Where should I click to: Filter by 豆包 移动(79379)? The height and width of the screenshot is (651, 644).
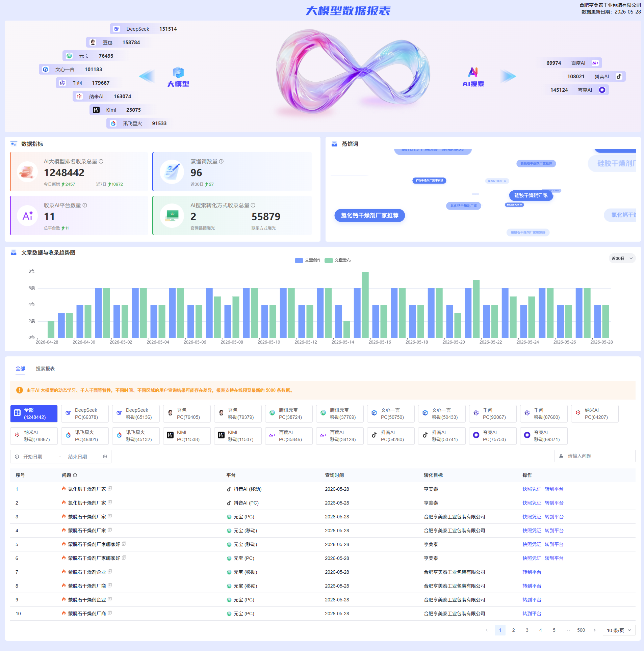[238, 414]
